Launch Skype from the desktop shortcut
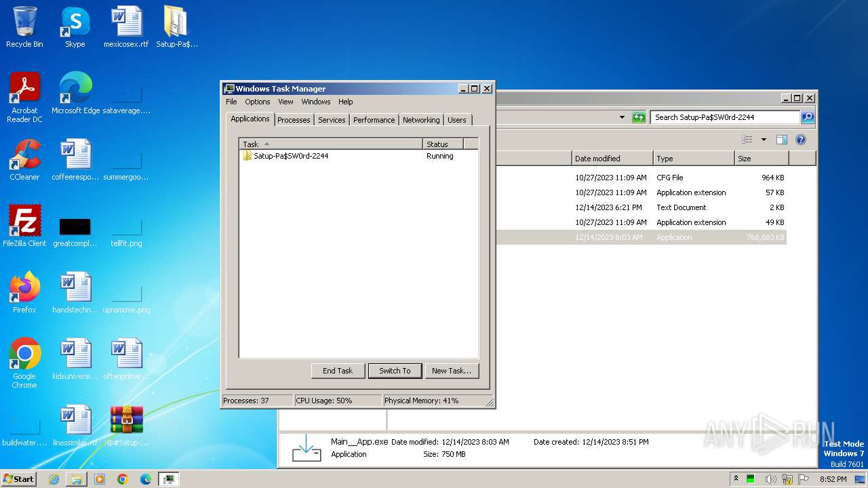 click(x=75, y=27)
